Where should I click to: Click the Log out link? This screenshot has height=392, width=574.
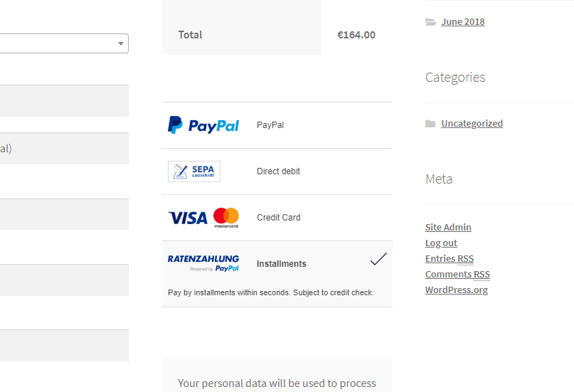[441, 243]
